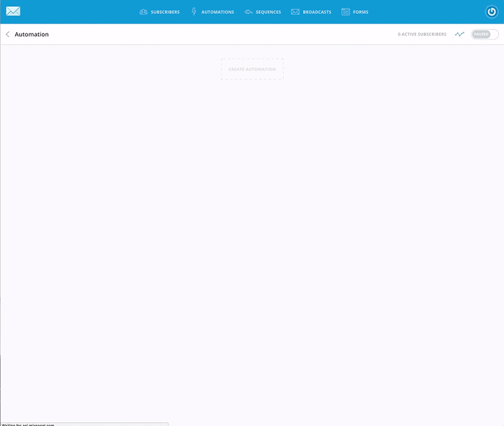The width and height of the screenshot is (504, 426).
Task: Click the 0 Active Subscribers label
Action: [x=422, y=34]
